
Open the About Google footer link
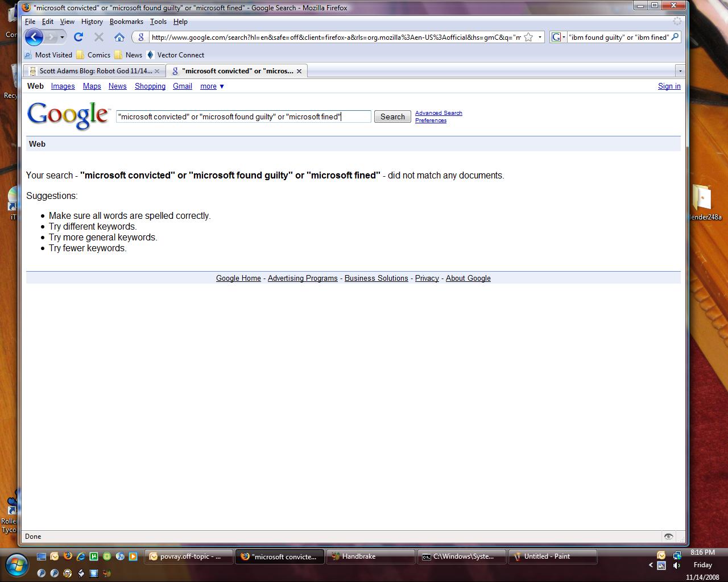coord(468,278)
